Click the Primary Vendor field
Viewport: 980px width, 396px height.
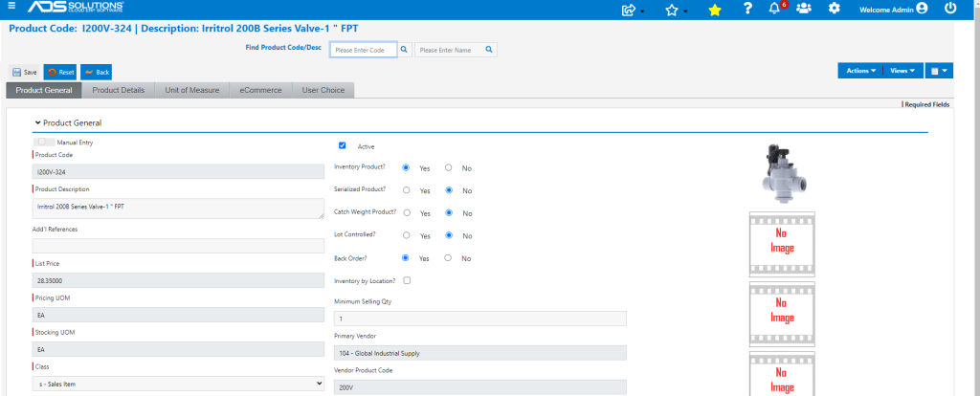[480, 353]
